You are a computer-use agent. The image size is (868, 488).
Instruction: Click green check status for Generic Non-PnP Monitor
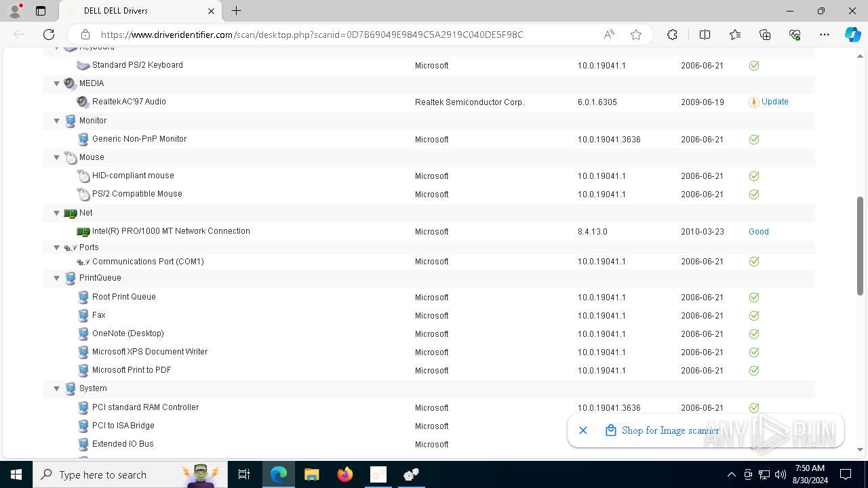[x=754, y=139]
